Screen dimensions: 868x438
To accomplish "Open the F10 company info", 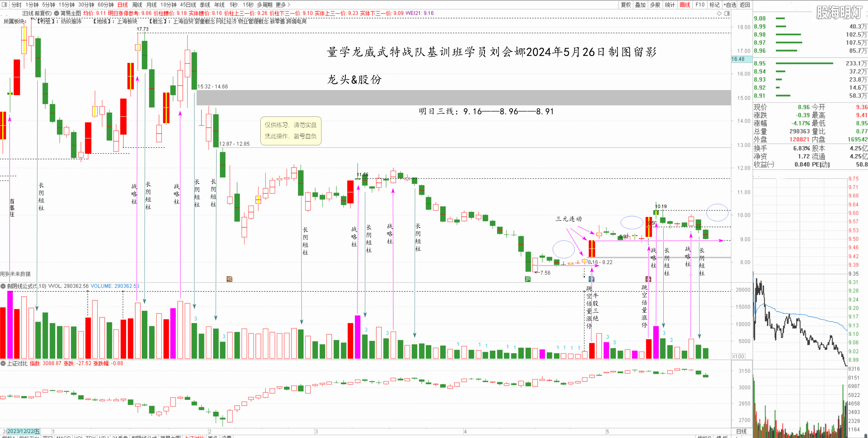I will coord(700,4).
